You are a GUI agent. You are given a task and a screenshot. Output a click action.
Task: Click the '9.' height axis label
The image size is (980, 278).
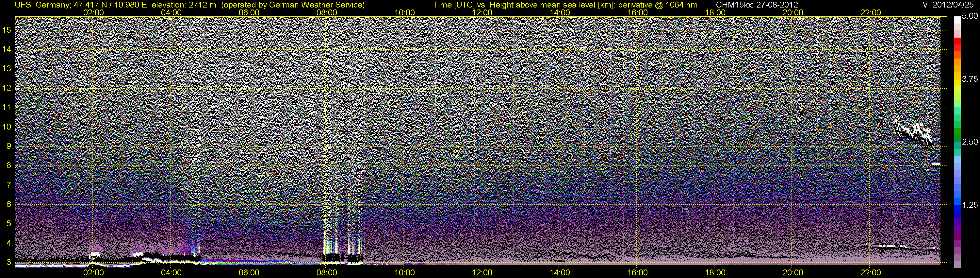pos(9,146)
